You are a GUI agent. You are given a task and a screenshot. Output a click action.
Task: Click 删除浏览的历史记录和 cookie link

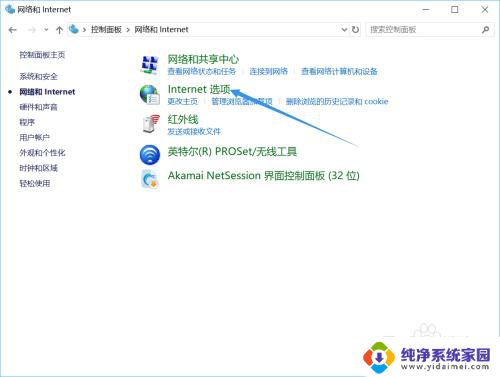(337, 101)
